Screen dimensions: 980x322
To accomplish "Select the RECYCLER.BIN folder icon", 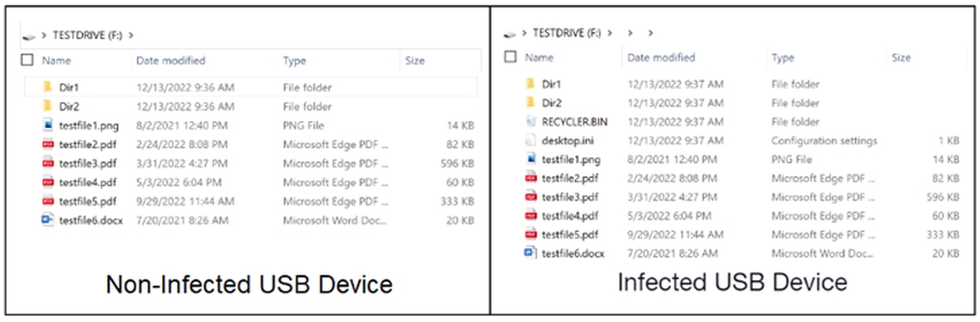I will 531,122.
